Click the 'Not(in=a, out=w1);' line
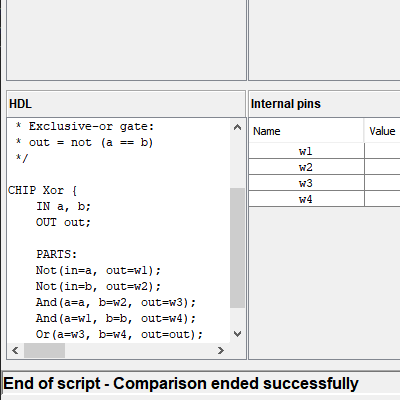This screenshot has width=400, height=400. tap(98, 270)
